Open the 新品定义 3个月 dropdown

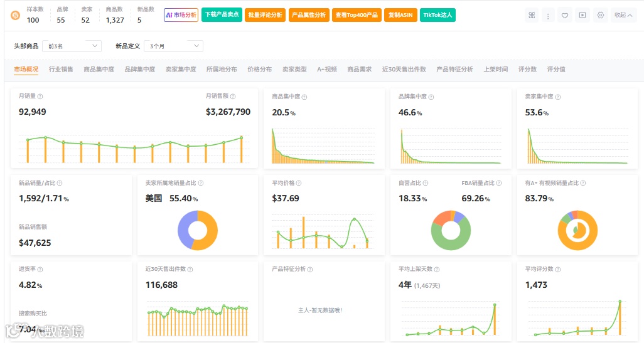173,46
